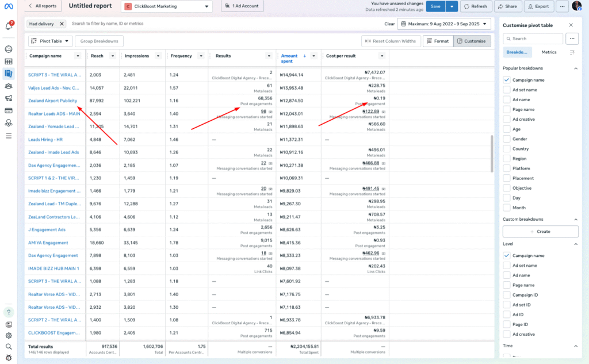
Task: Click the Meta logo icon
Action: [x=9, y=6]
